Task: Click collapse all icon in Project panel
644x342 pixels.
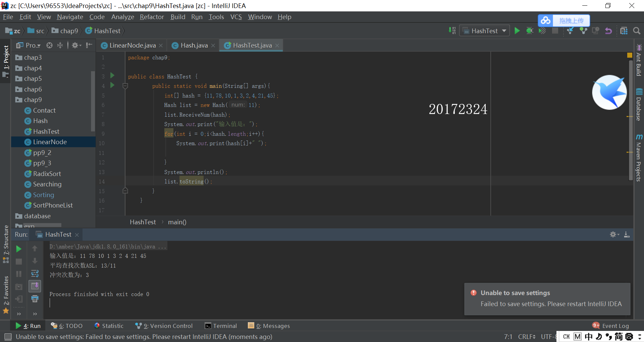Action: click(x=60, y=45)
